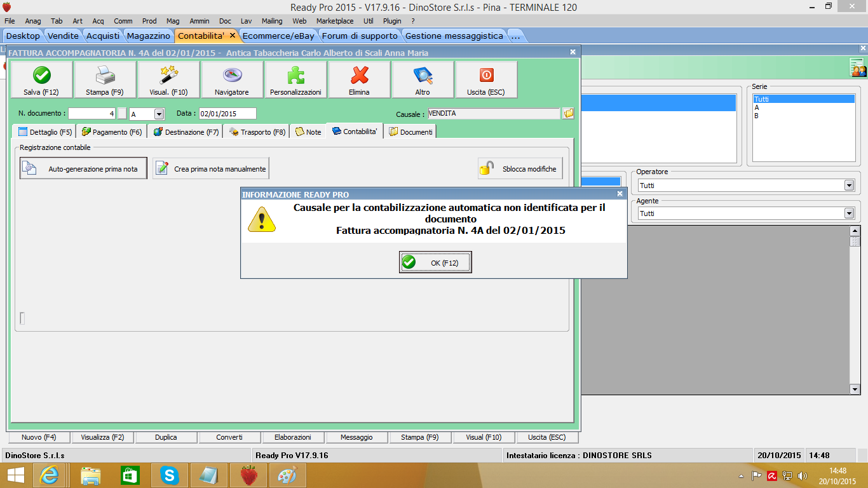868x488 pixels.
Task: Expand the document series dropdown showing A
Action: (x=159, y=114)
